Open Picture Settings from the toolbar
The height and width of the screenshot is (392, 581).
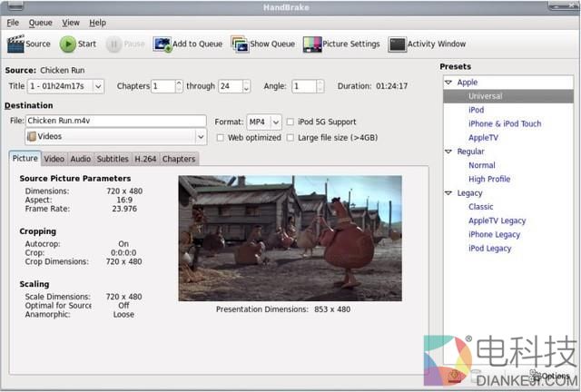pos(311,44)
